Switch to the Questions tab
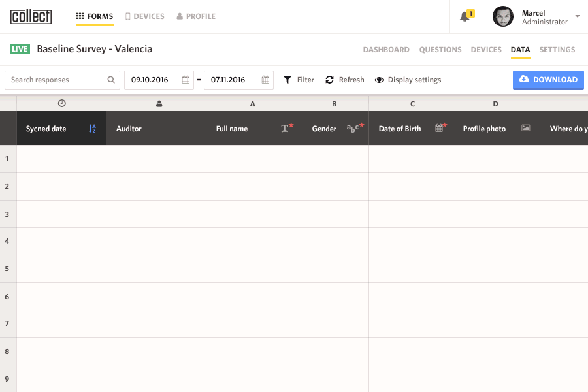This screenshot has height=392, width=588. pyautogui.click(x=440, y=50)
